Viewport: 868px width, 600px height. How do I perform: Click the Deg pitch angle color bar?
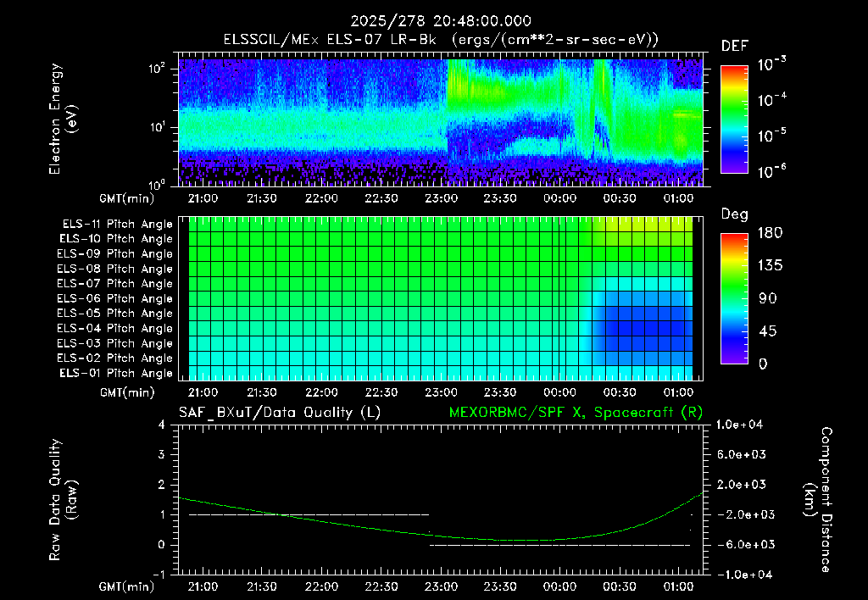pos(734,298)
